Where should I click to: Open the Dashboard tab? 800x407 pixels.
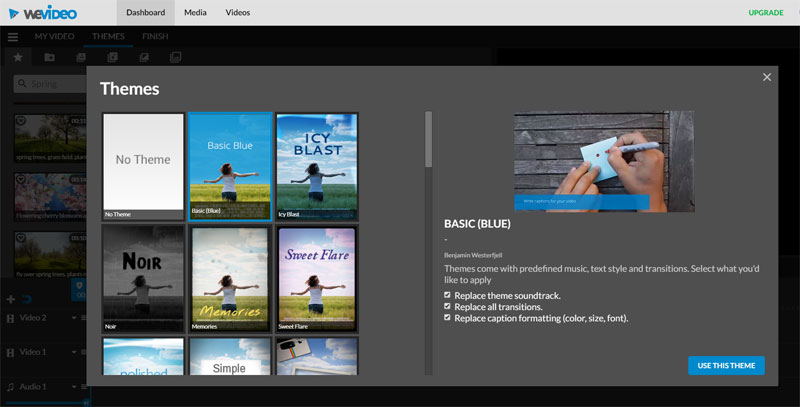tap(145, 13)
